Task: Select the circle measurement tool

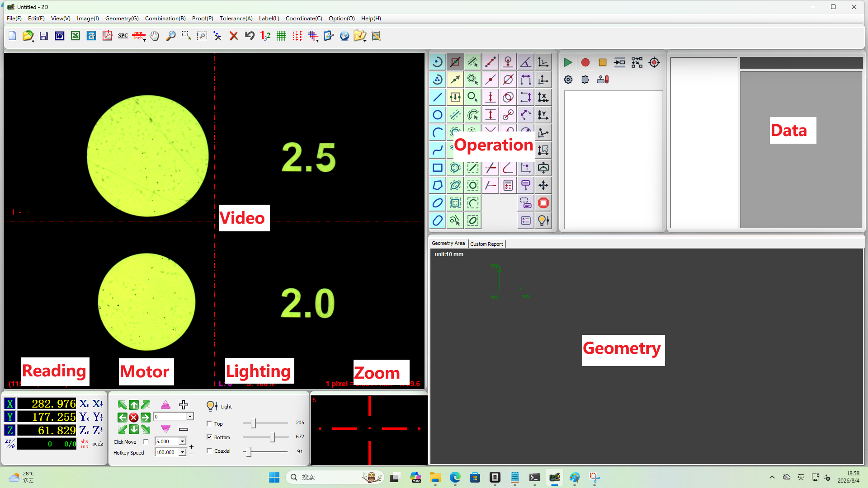Action: coord(437,115)
